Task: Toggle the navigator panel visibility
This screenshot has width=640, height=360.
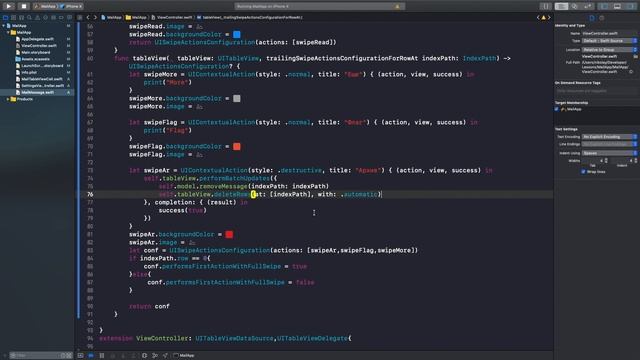Action: pos(604,7)
